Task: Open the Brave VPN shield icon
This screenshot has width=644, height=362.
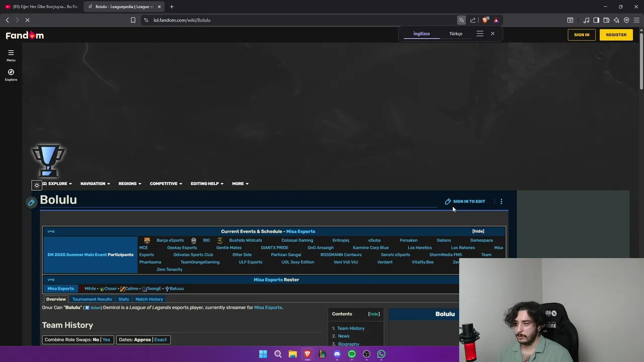Action: pos(626,20)
